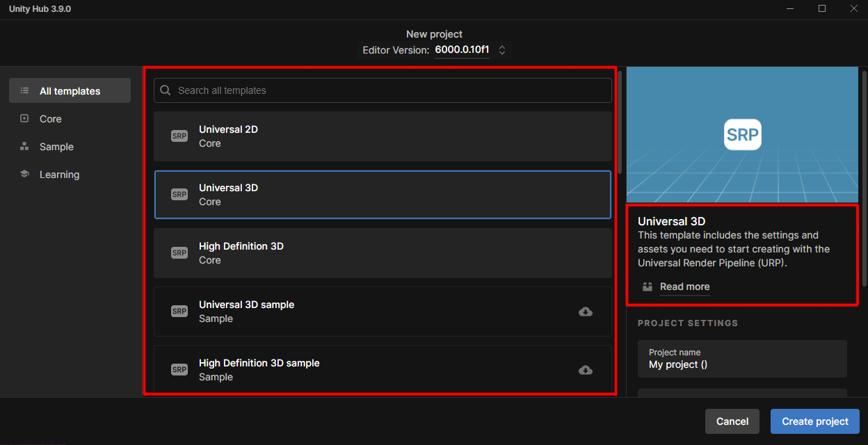This screenshot has height=445, width=868.
Task: Click the PROJECT SETTINGS heading
Action: coord(688,323)
